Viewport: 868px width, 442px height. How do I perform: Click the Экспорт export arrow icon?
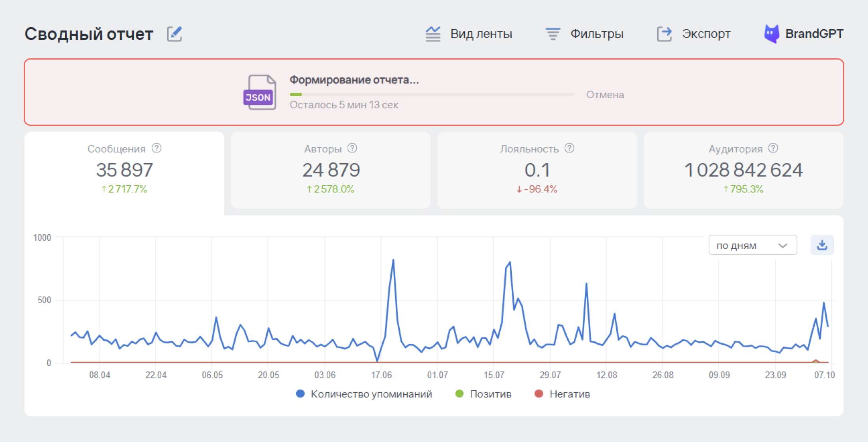point(664,34)
